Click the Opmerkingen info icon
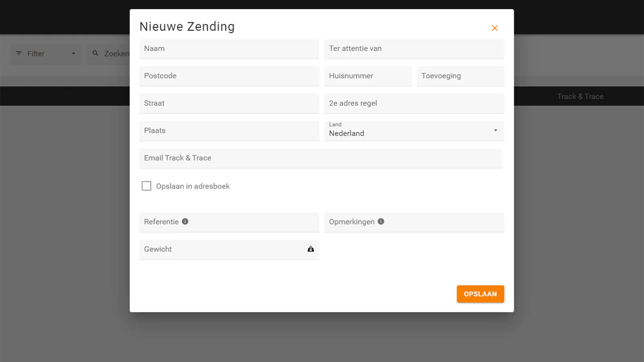The height and width of the screenshot is (362, 644). [x=381, y=222]
